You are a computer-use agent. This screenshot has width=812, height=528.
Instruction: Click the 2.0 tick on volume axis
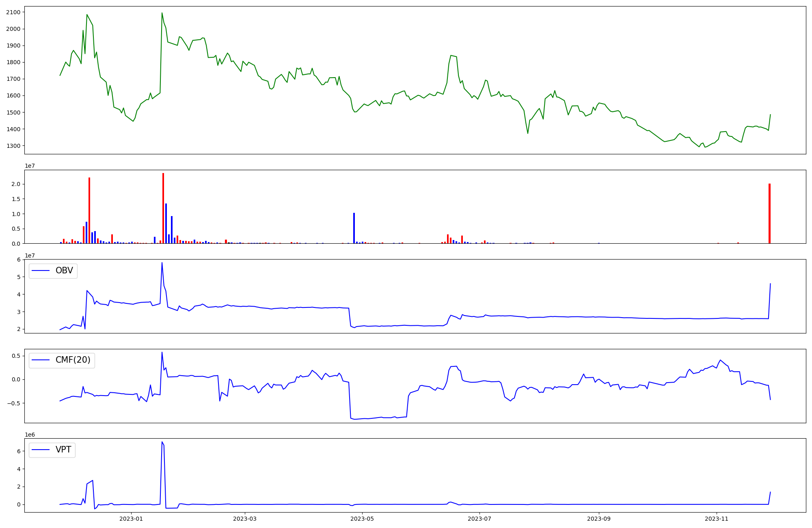point(15,184)
